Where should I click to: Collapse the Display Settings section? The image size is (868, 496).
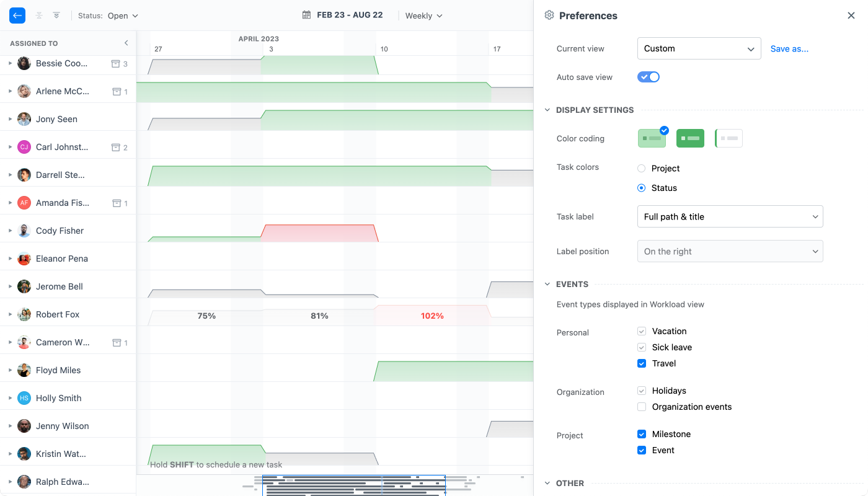(x=547, y=110)
